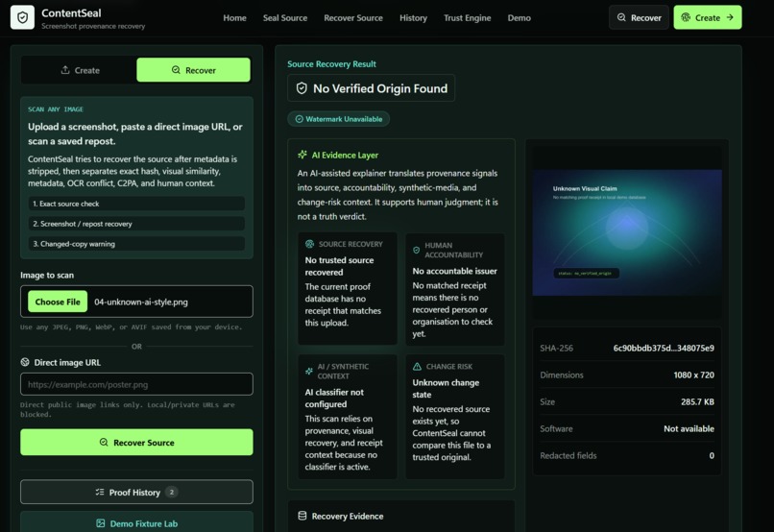Click the SHA-256 hash value 6c90bbdb375d...348075e9
Screen dimensions: 774x532
664,348
